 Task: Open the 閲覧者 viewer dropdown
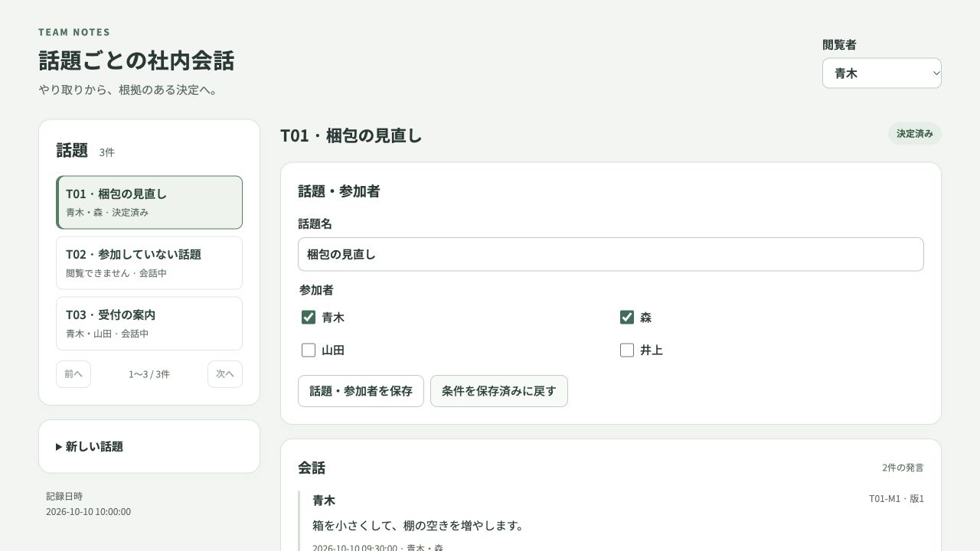(882, 73)
